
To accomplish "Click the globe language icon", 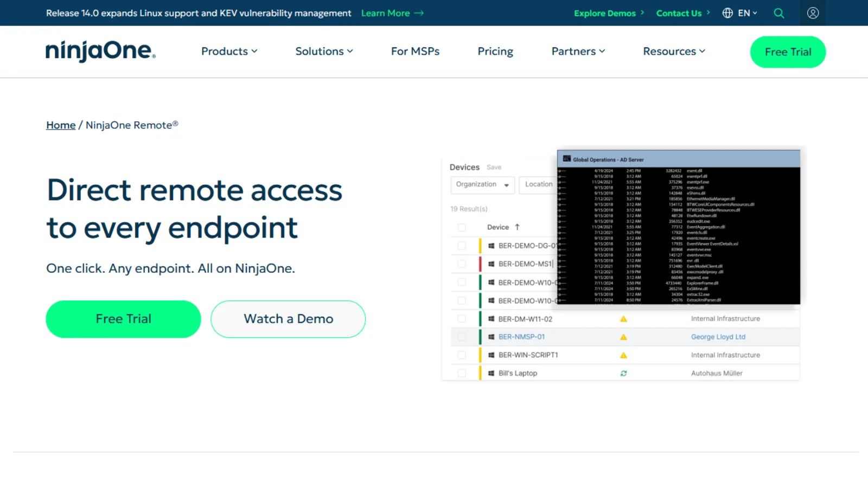I will [727, 13].
